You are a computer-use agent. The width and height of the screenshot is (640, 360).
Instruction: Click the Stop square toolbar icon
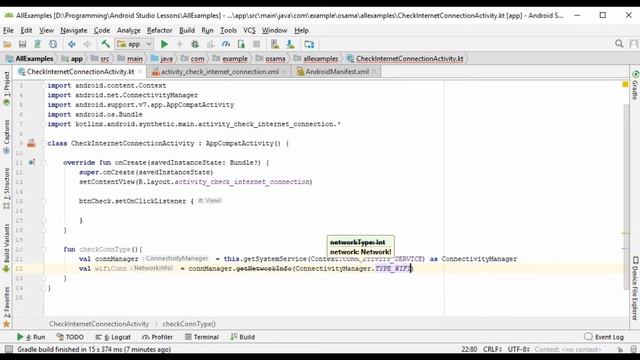tap(256, 44)
